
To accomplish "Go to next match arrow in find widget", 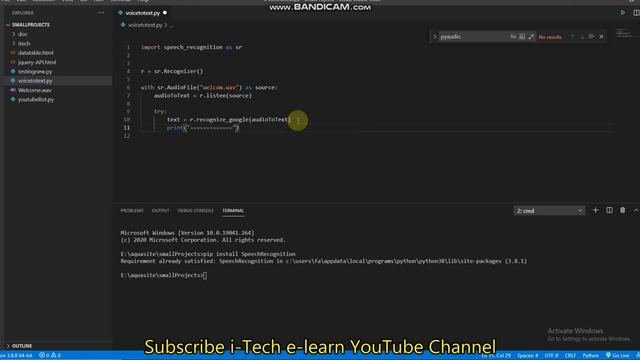I will (x=582, y=37).
